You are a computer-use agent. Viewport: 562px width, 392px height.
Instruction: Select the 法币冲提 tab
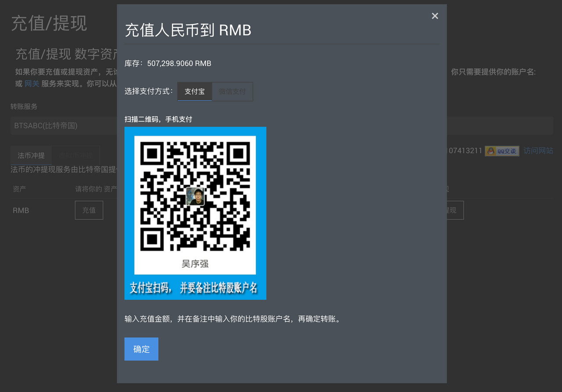tap(31, 155)
